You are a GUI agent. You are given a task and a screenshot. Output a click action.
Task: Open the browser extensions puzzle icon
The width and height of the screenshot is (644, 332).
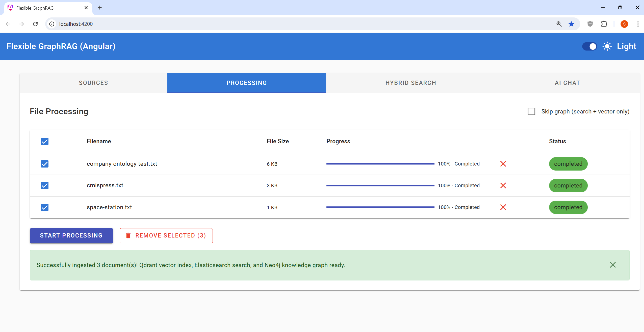tap(604, 24)
